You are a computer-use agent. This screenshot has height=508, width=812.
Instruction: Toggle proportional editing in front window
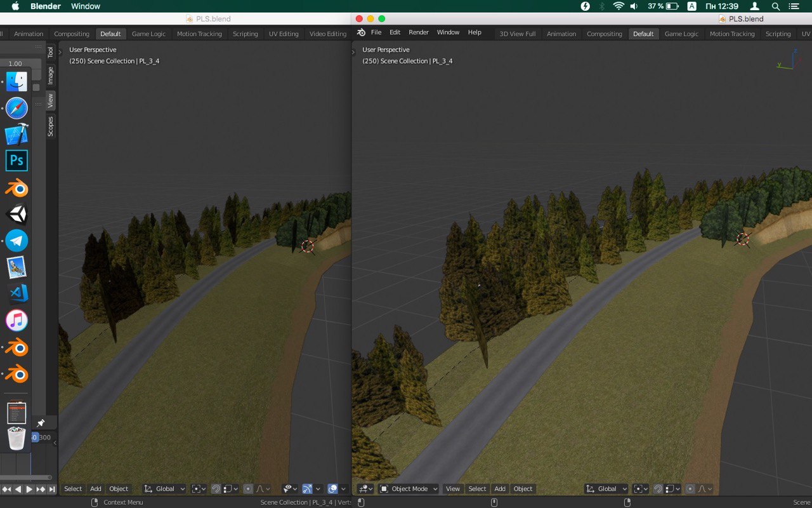point(690,489)
